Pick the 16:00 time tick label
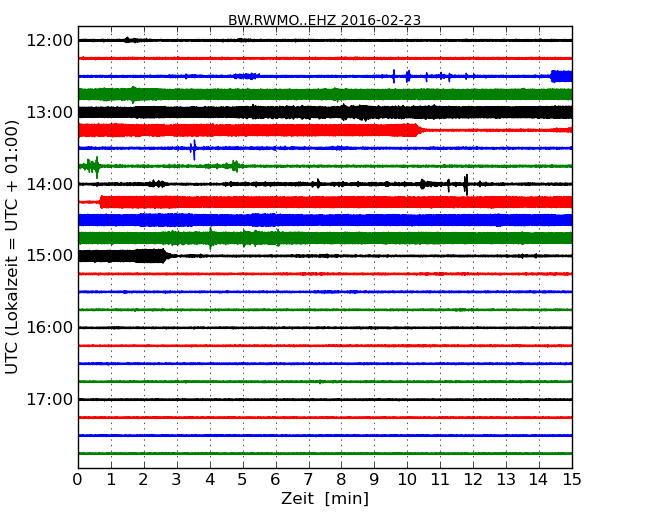The width and height of the screenshot is (650, 520). [50, 328]
